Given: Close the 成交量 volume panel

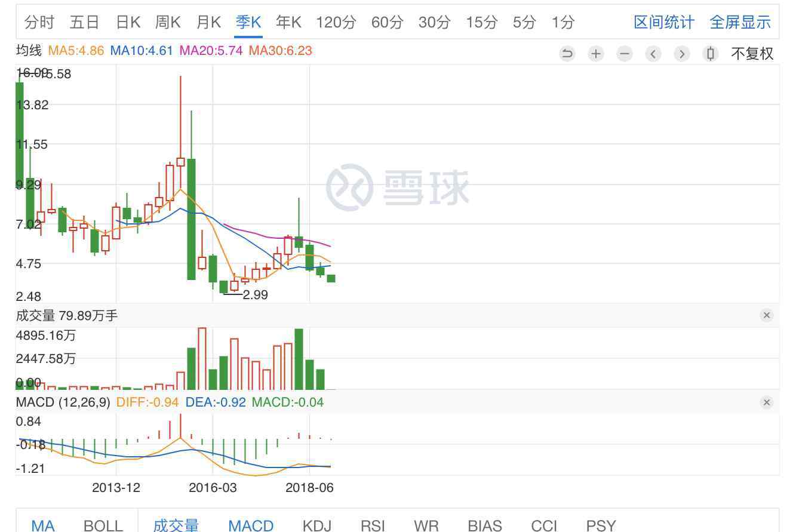Looking at the screenshot, I should click(x=767, y=315).
